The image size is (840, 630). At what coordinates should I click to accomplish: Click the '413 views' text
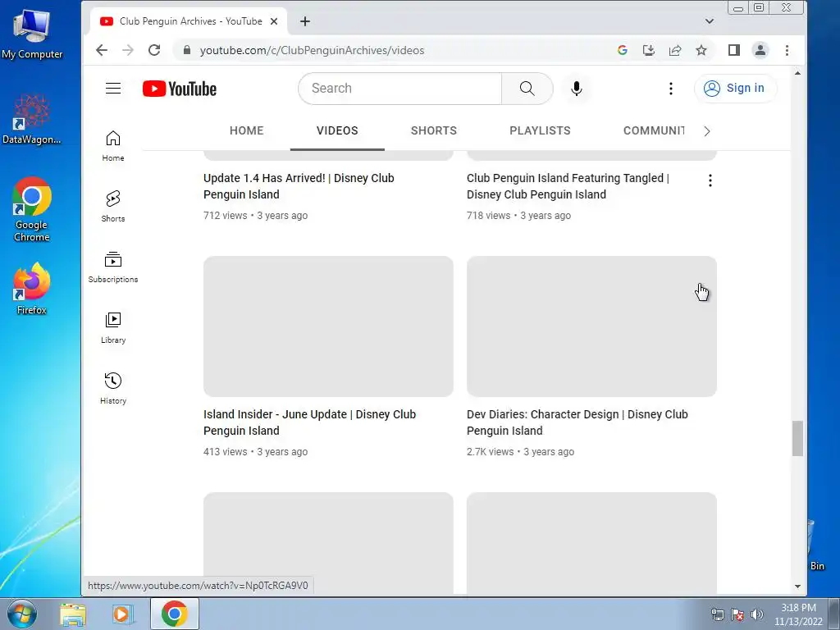tap(225, 452)
